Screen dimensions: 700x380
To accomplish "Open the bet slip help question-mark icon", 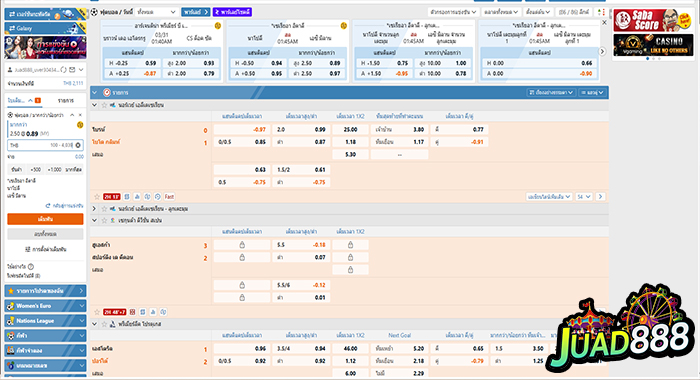I will click(x=31, y=267).
